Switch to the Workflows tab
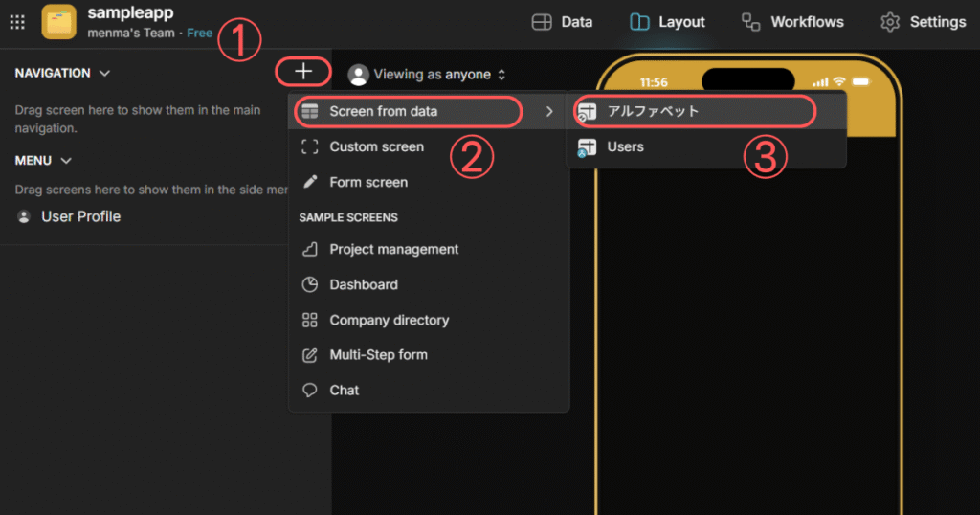The width and height of the screenshot is (980, 515). [x=792, y=22]
